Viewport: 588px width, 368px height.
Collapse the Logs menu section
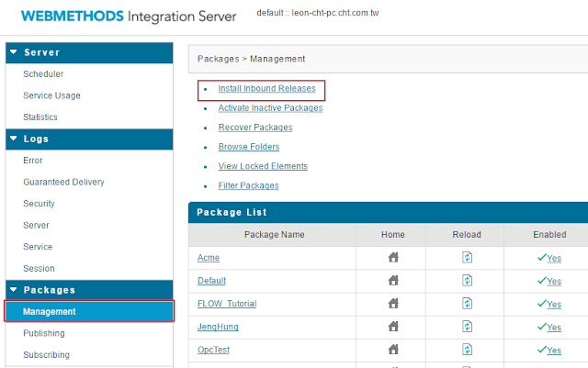14,139
